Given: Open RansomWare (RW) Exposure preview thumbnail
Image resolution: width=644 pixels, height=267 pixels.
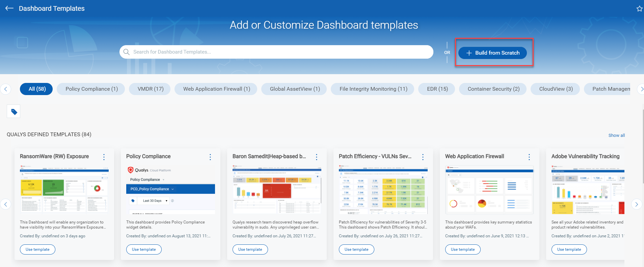Looking at the screenshot, I should pos(64,190).
